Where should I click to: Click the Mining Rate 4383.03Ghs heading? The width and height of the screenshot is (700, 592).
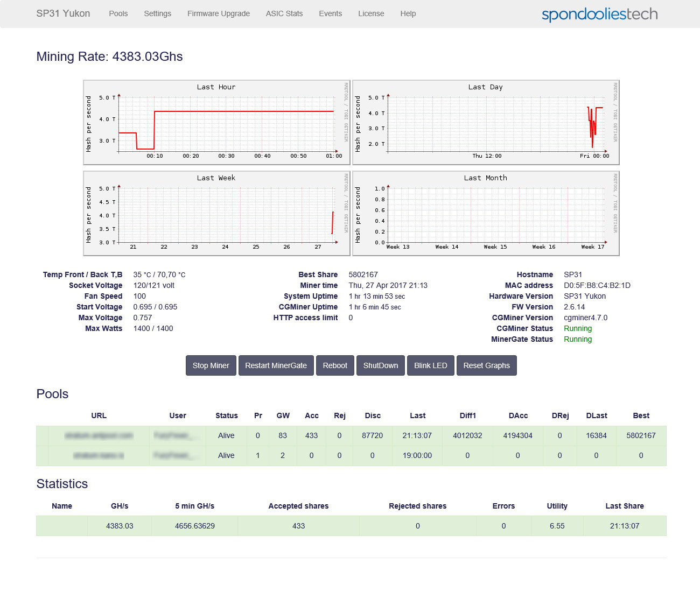point(109,57)
